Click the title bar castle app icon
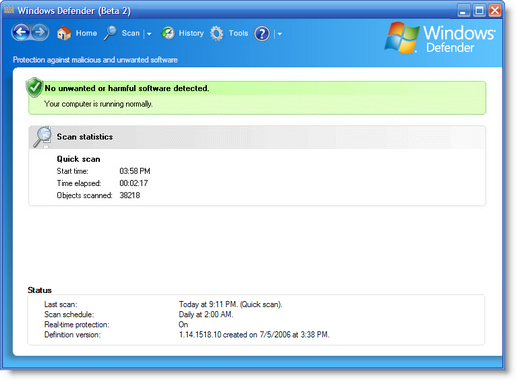 9,9
